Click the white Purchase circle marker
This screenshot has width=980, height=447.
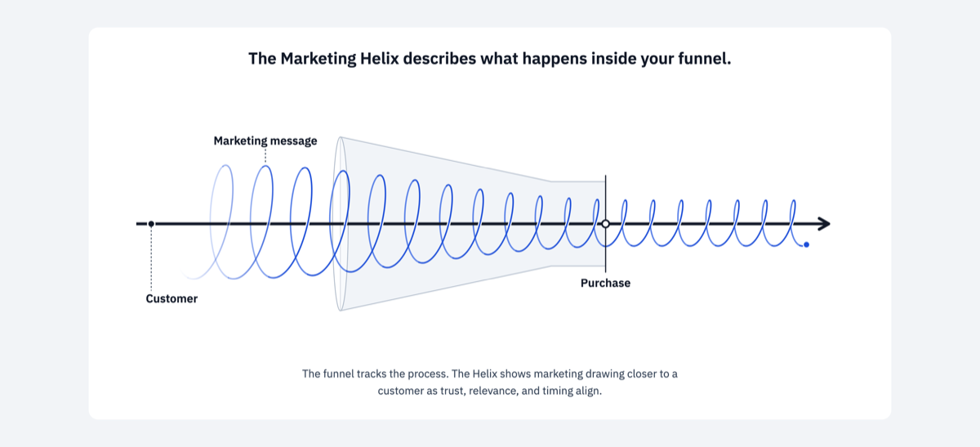pos(605,224)
